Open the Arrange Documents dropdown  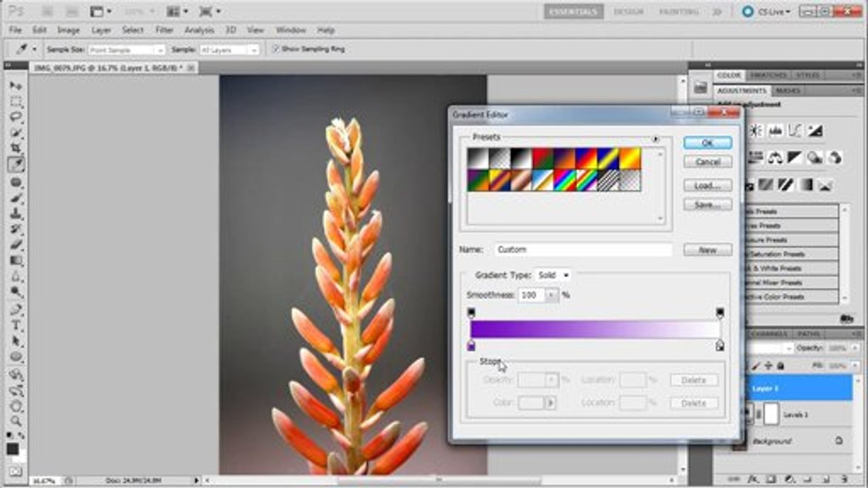tap(177, 12)
